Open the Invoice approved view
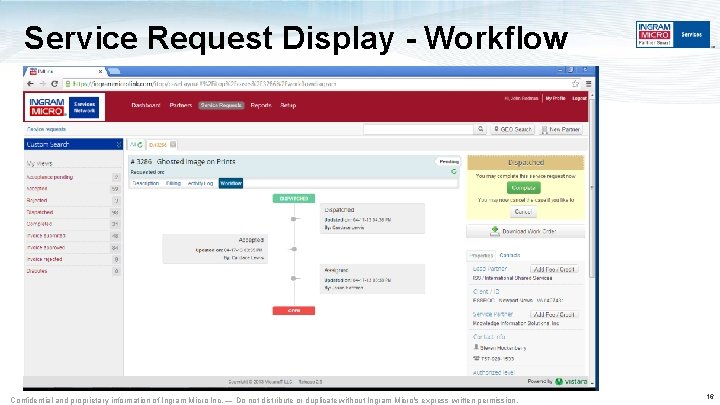 [45, 248]
